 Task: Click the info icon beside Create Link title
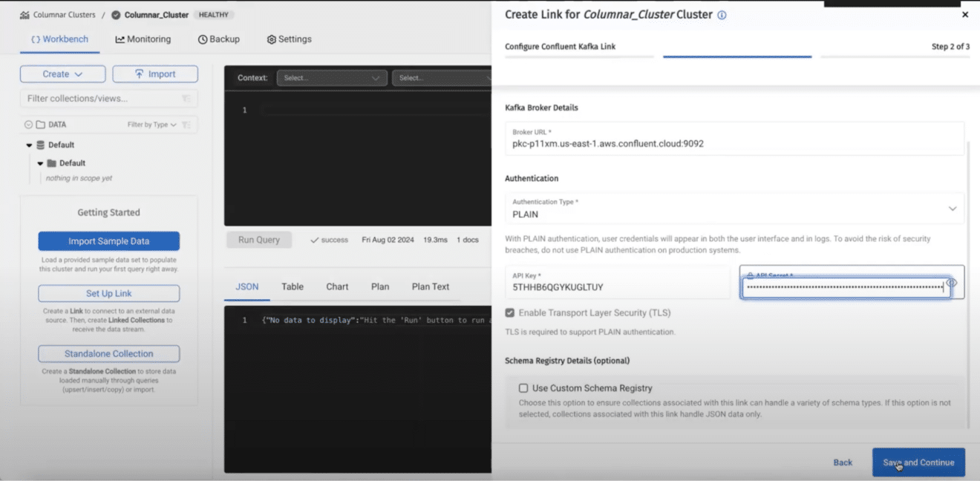click(719, 14)
